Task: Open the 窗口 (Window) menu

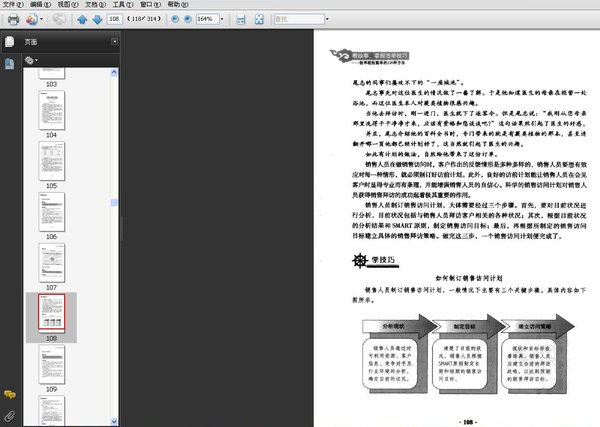Action: pyautogui.click(x=150, y=4)
